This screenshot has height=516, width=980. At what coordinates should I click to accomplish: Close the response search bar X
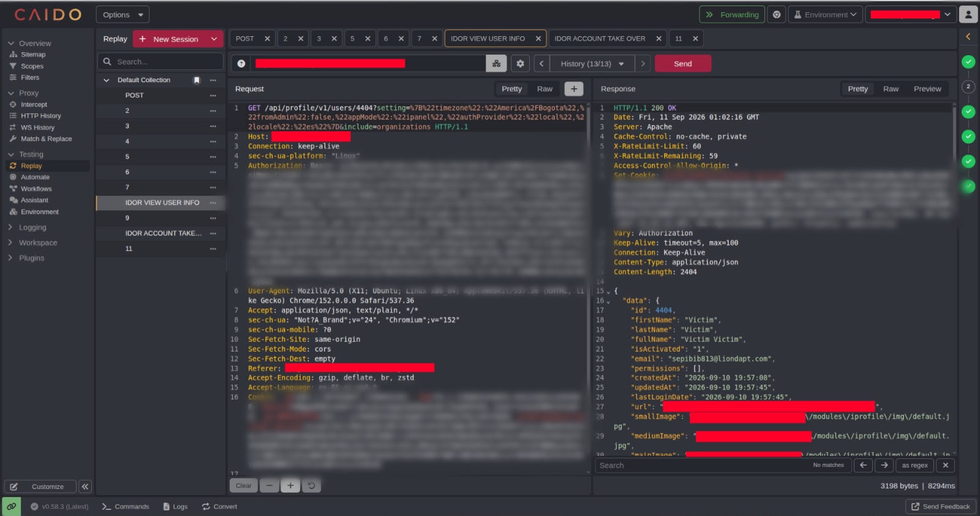click(x=945, y=465)
